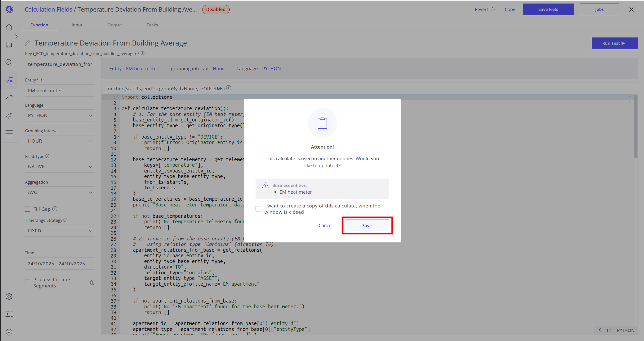Click Save in the Attention dialog

[x=367, y=226]
